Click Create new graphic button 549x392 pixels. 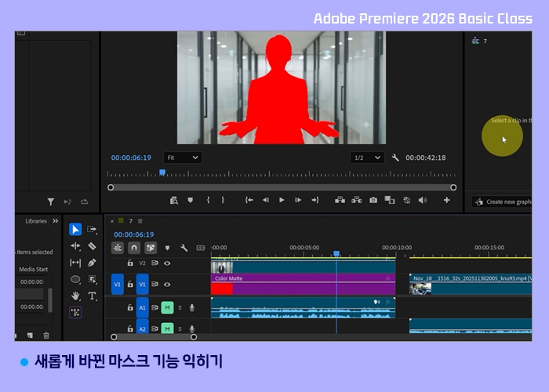tap(502, 201)
